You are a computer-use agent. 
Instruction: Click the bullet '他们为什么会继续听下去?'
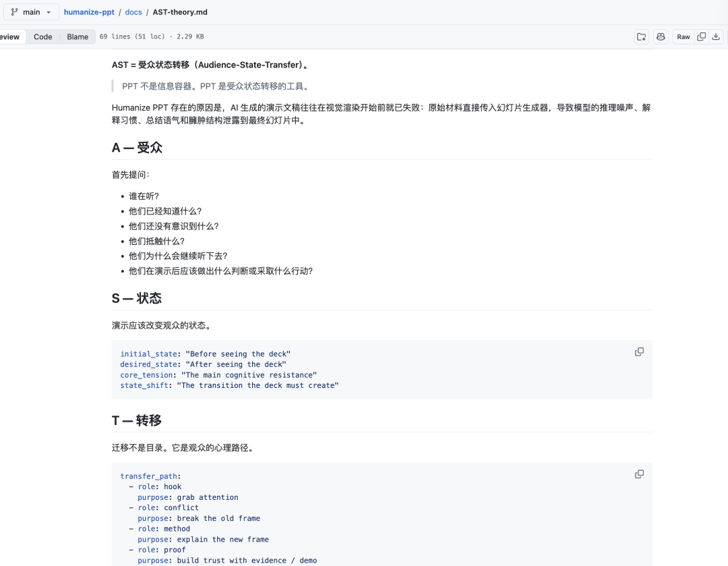pos(178,256)
